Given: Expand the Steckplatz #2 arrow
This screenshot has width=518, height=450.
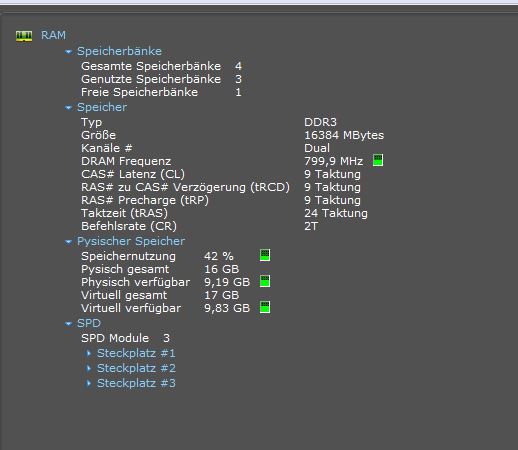Looking at the screenshot, I should click(x=89, y=368).
